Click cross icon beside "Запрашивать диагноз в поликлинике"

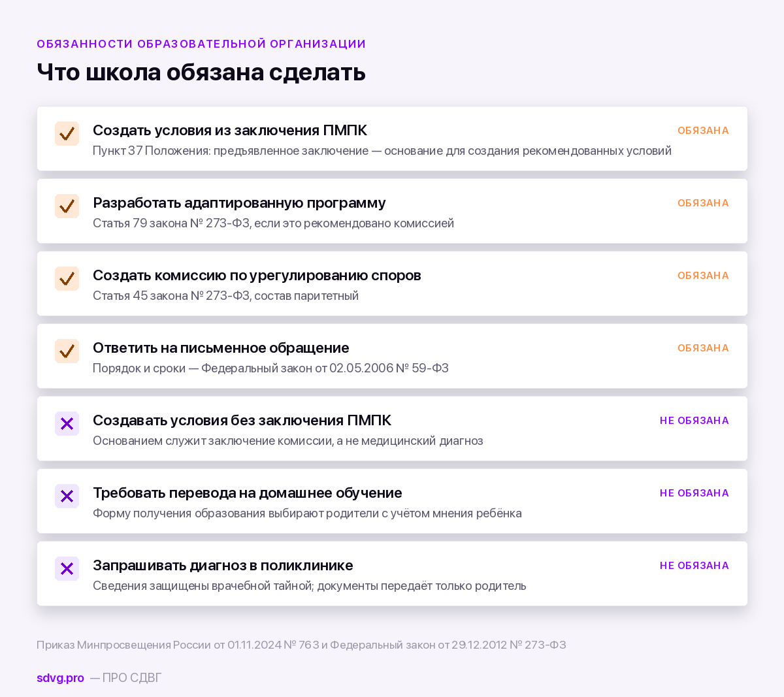pos(67,569)
